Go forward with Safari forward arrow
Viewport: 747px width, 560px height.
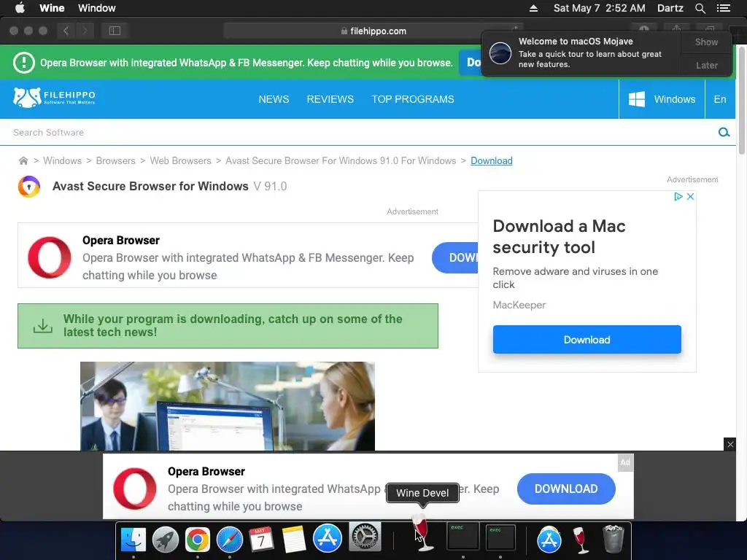[85, 31]
